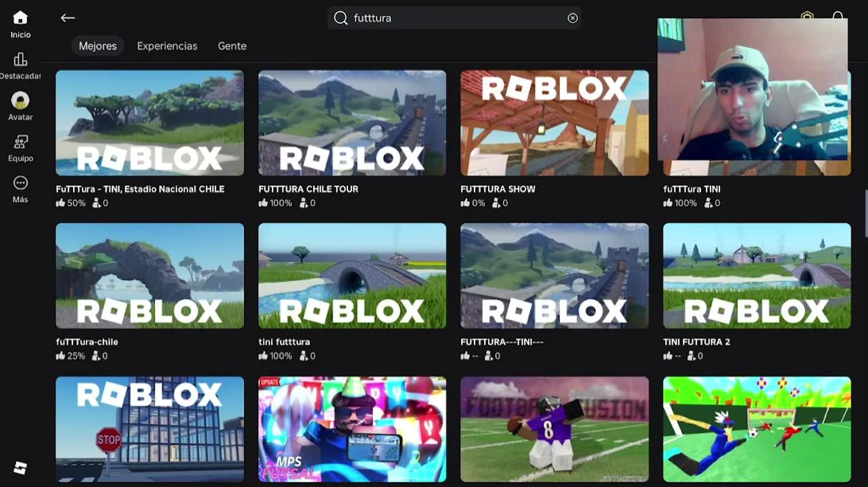The image size is (868, 487).
Task: Open the Inicio home icon
Action: pyautogui.click(x=20, y=18)
